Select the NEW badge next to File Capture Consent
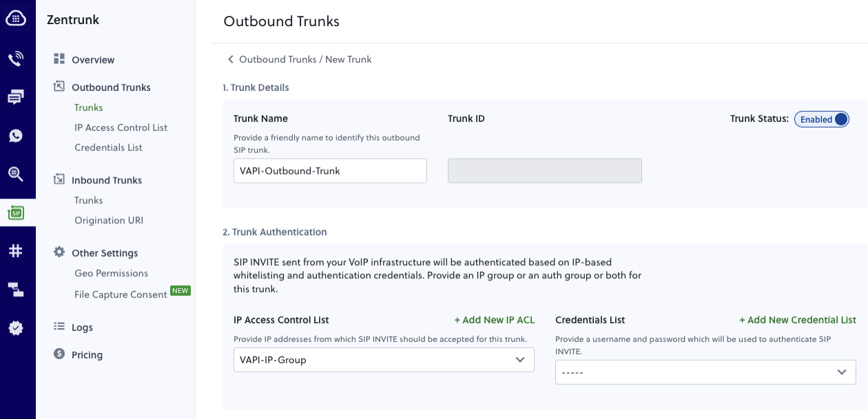The height and width of the screenshot is (419, 868). [180, 290]
